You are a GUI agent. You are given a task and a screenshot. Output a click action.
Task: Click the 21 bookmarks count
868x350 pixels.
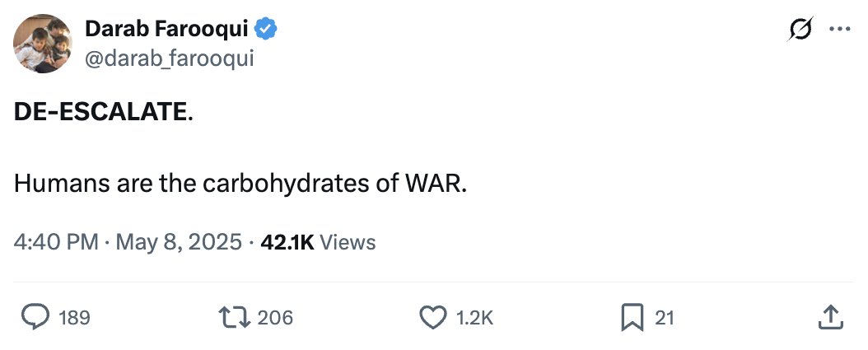[665, 317]
